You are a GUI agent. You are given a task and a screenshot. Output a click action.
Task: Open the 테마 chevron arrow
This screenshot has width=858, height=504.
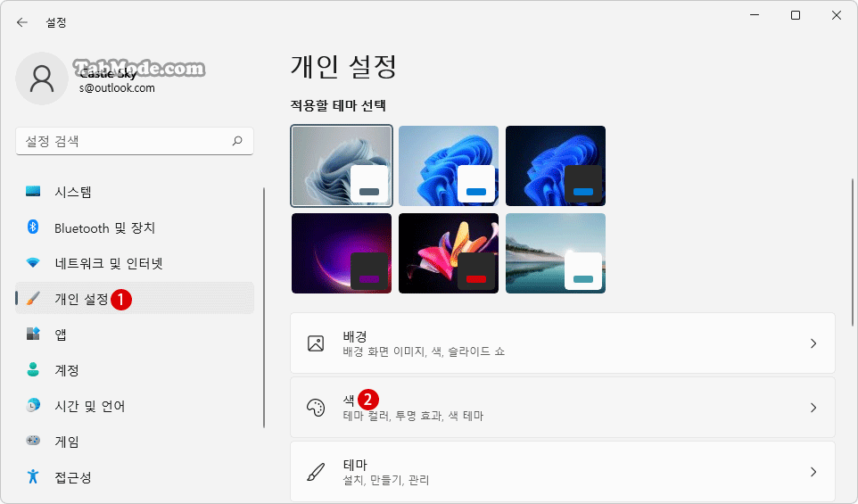[x=813, y=472]
